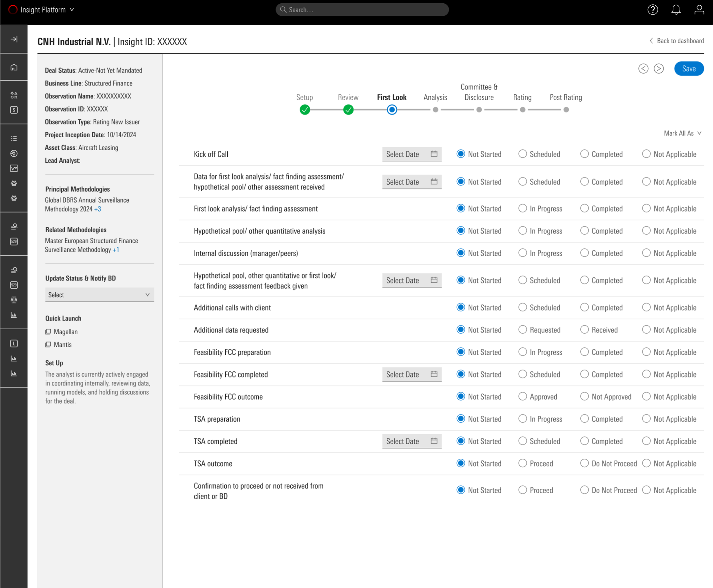Open the bar chart icon directly below the L icon
713x588 pixels.
[x=14, y=358]
